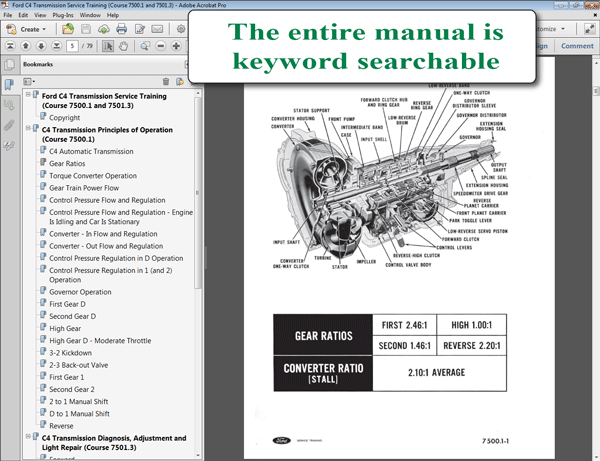Open the Second Gear D bookmark

point(72,317)
